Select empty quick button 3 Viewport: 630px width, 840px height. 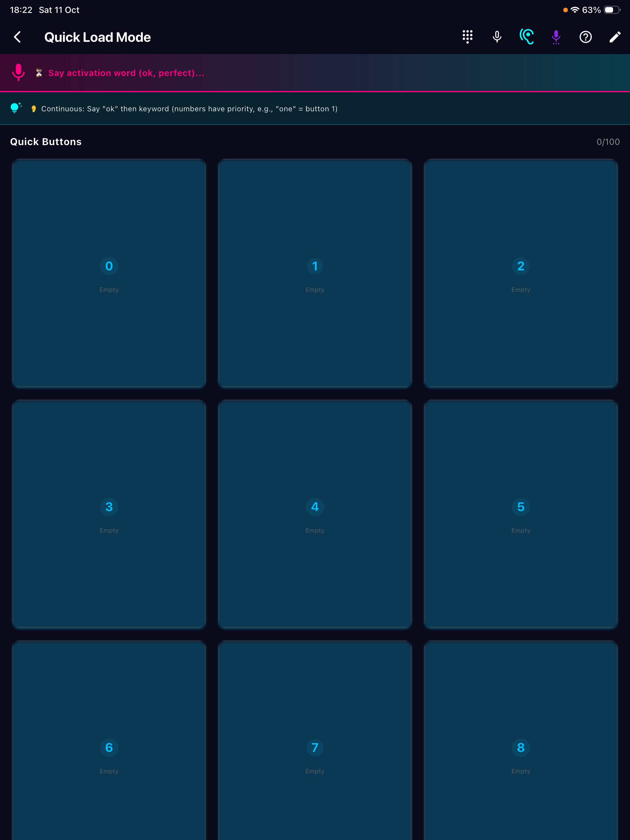109,514
